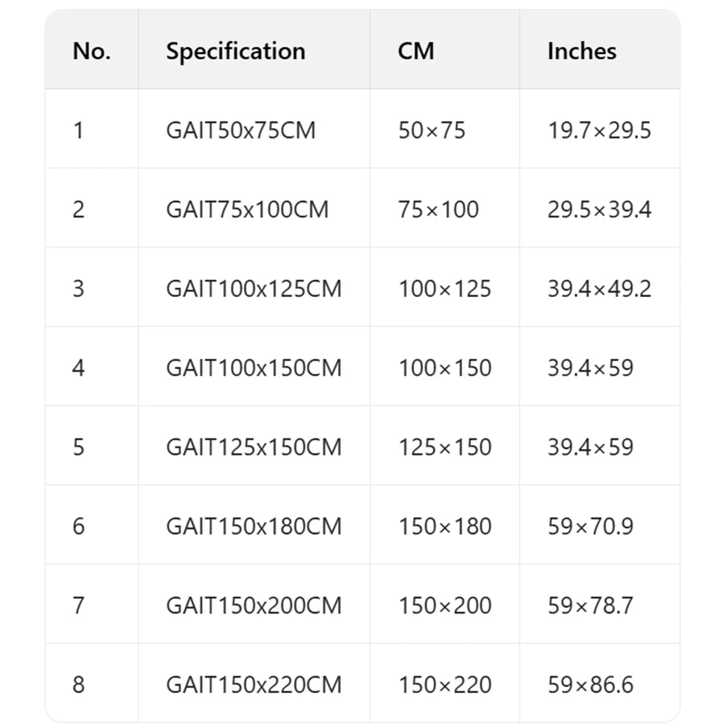Click the "No." column header
This screenshot has width=728, height=728.
click(x=92, y=51)
